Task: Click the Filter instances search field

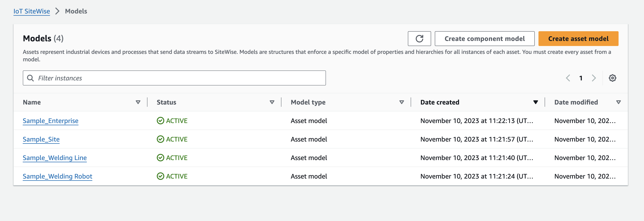Action: click(x=175, y=78)
